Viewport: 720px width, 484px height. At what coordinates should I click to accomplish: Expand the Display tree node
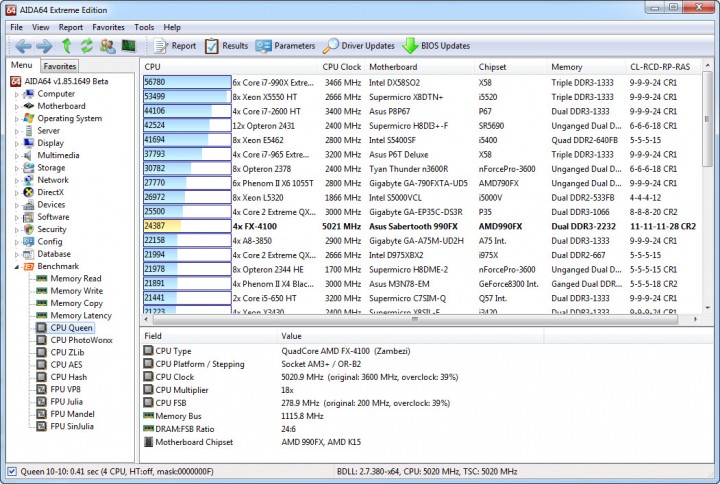pos(17,144)
